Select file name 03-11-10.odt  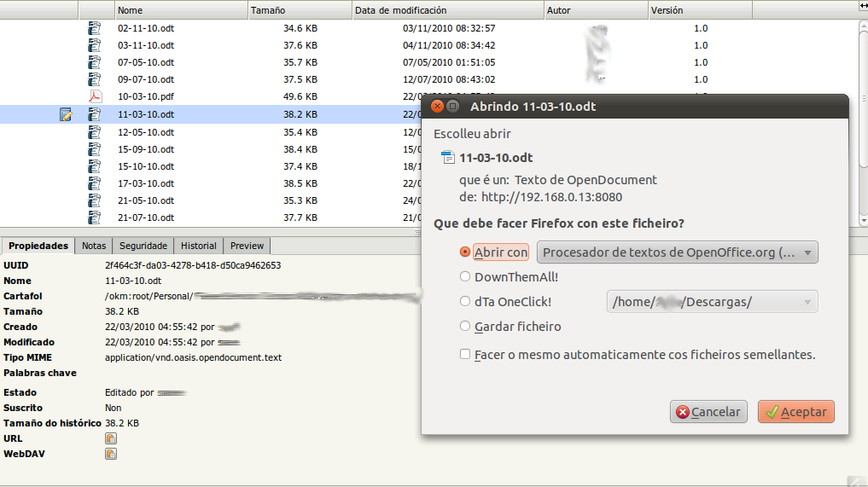pyautogui.click(x=146, y=45)
